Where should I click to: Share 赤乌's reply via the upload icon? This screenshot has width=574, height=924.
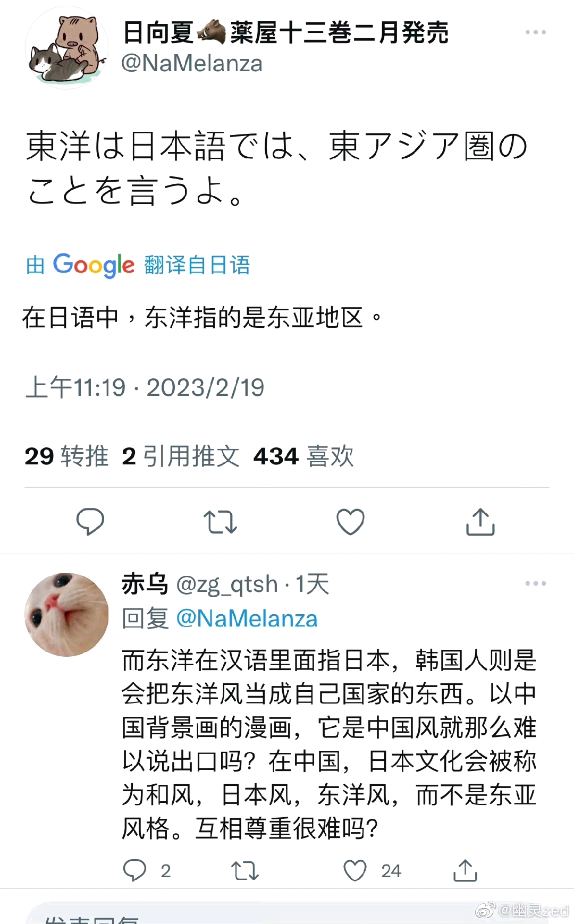click(465, 870)
